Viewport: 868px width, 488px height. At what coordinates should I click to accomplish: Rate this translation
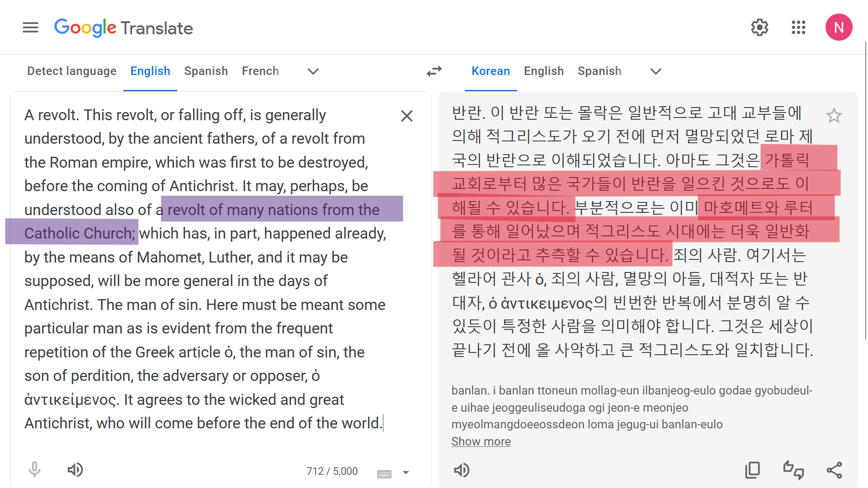click(x=793, y=470)
